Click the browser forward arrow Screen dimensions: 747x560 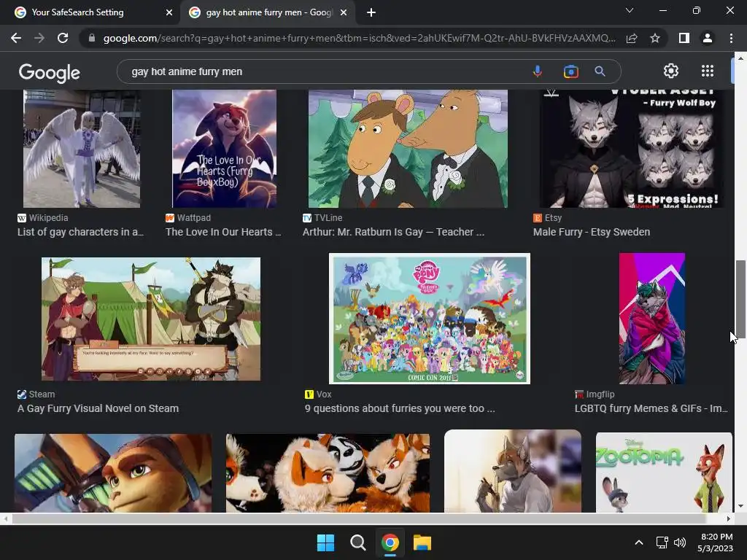[x=39, y=38]
